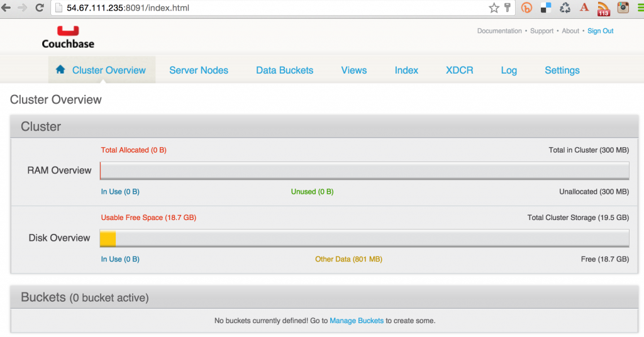Go to the Views tab

point(354,70)
